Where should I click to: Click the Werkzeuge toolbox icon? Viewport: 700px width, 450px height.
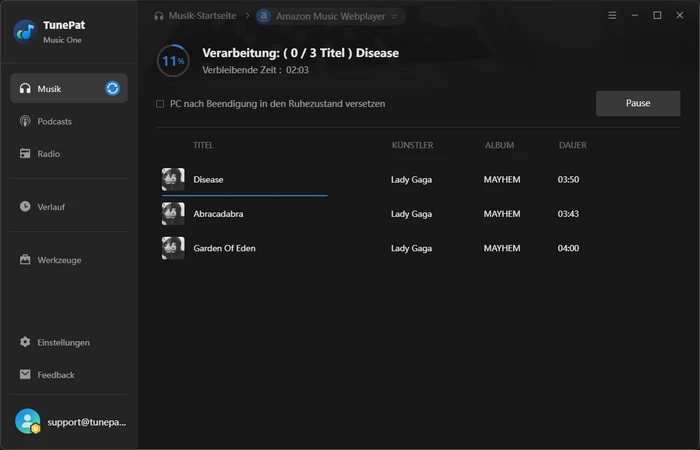(x=25, y=259)
